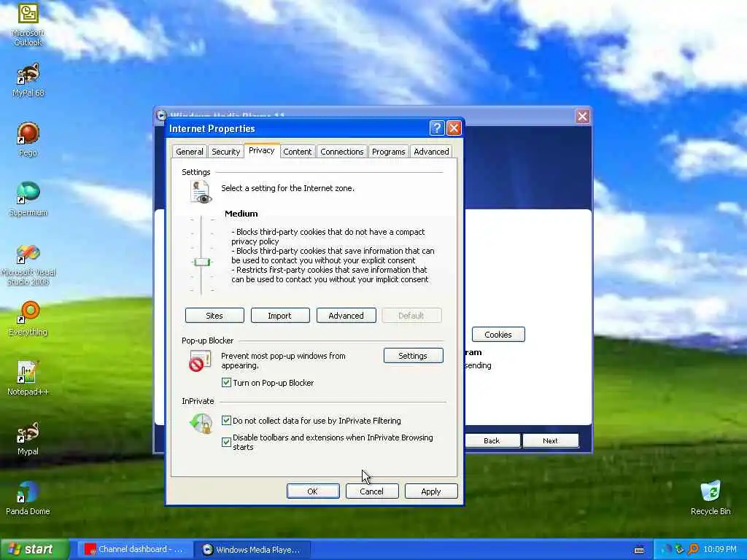The height and width of the screenshot is (560, 747).
Task: Click Windows Media Player taskbar button
Action: pyautogui.click(x=252, y=549)
